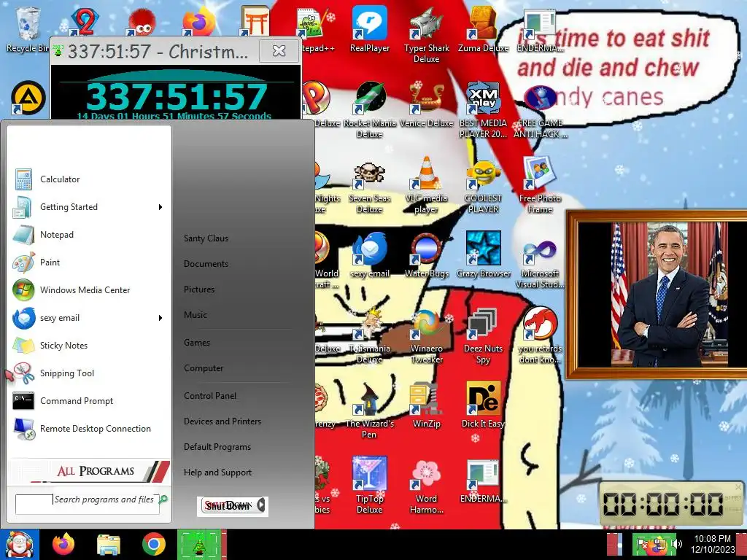Image resolution: width=747 pixels, height=560 pixels.
Task: Expand the sexy email submenu arrow
Action: [160, 318]
